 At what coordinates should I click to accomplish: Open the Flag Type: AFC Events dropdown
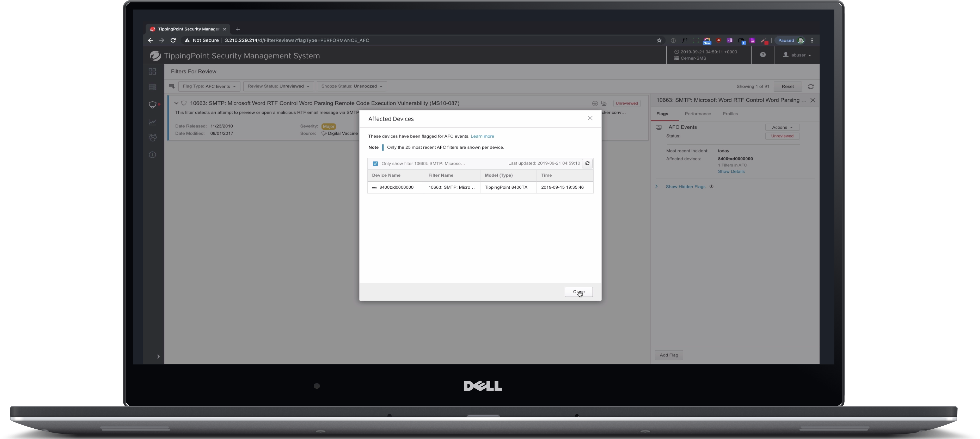209,86
